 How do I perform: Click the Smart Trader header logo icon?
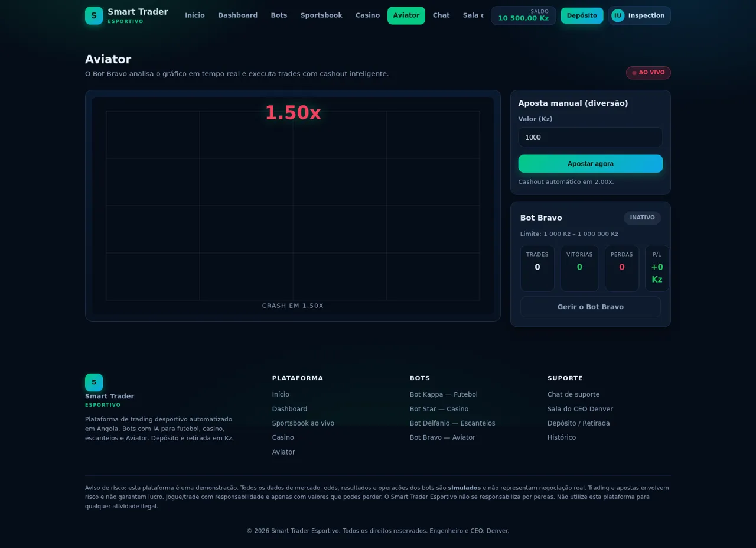pyautogui.click(x=94, y=15)
